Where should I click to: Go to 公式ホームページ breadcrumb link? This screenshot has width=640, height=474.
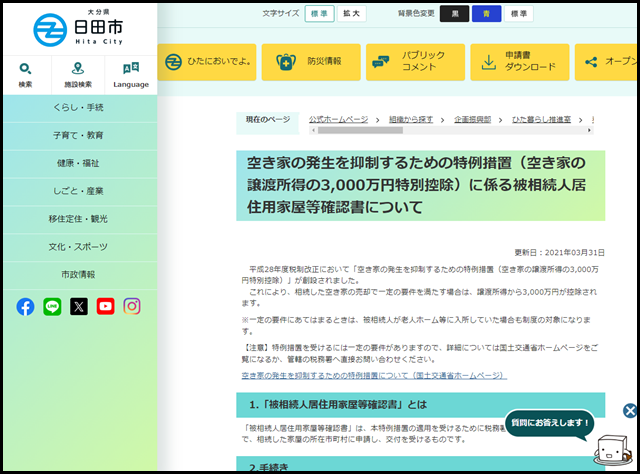[338, 120]
